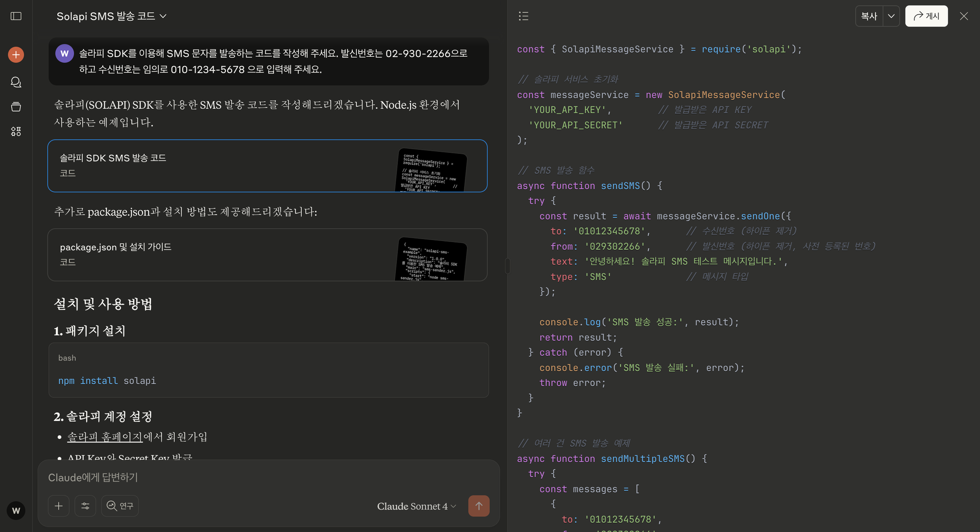This screenshot has width=980, height=532.
Task: Click the 복사 copy button
Action: pyautogui.click(x=869, y=16)
